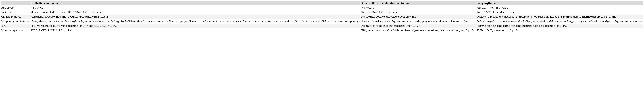Click the 'Hematuria, urgency, nocturia' clinical cell

tap(70, 17)
